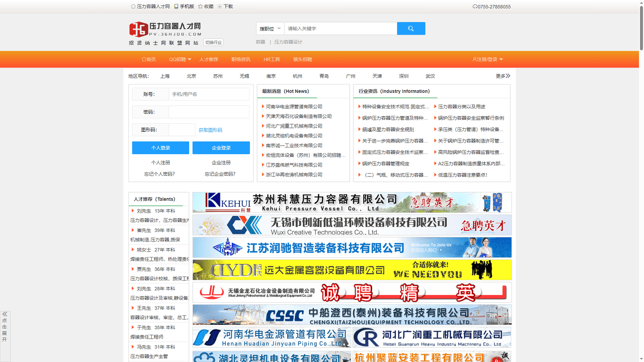This screenshot has width=644, height=362.
Task: Open news item 天津天海石化设备制造有限公司
Action: click(x=299, y=117)
